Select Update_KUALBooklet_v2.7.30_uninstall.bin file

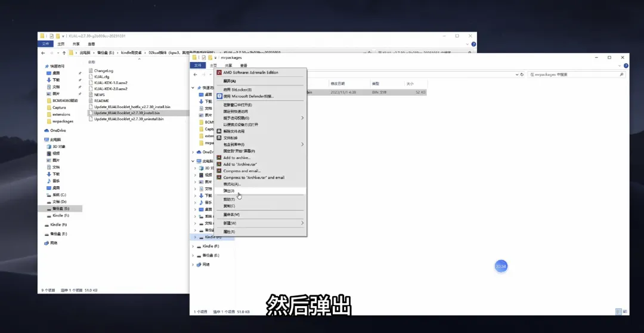click(x=129, y=119)
